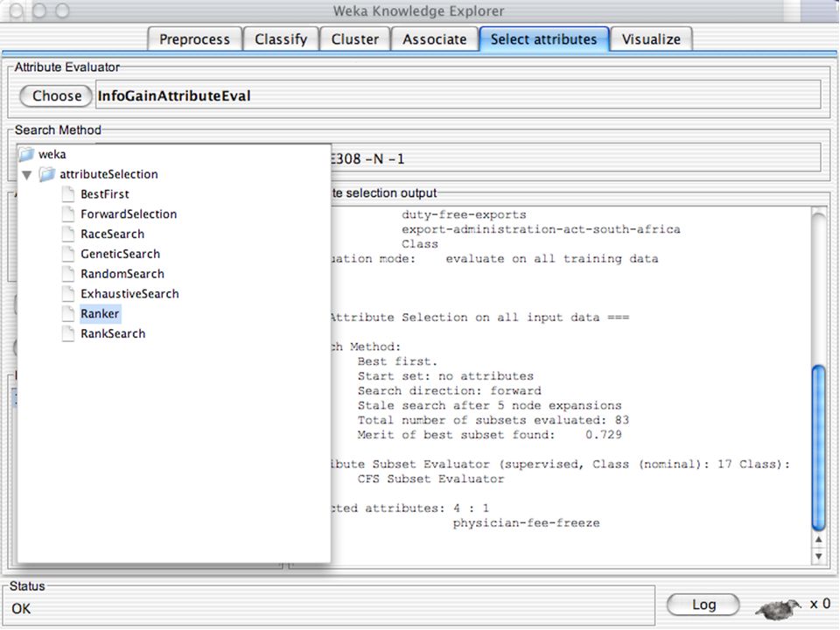The width and height of the screenshot is (840, 630).
Task: Open the Log button
Action: pyautogui.click(x=703, y=605)
